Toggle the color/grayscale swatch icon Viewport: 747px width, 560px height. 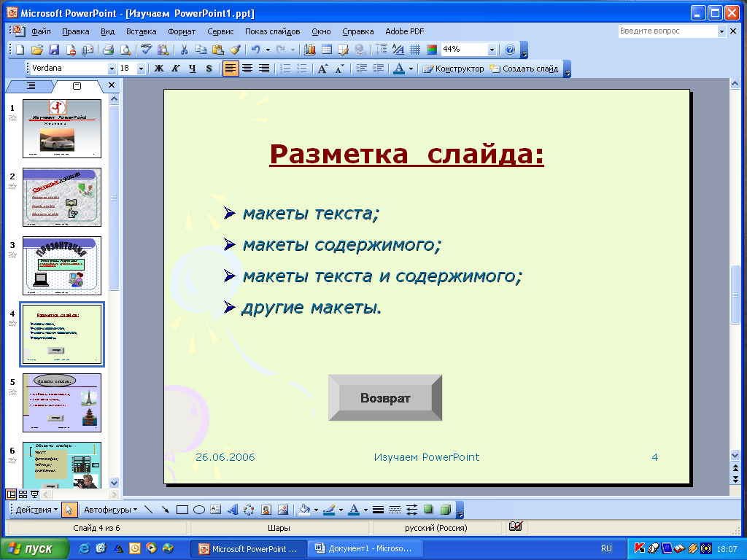pyautogui.click(x=432, y=50)
